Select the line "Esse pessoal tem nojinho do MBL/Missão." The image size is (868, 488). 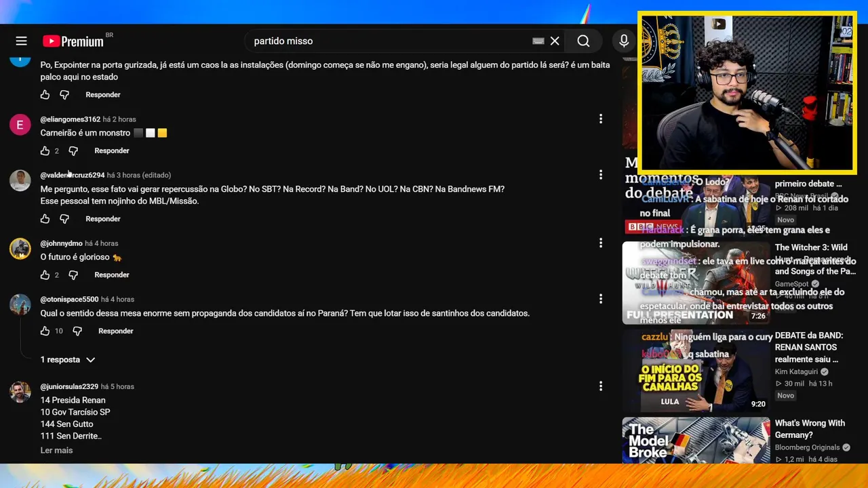pos(119,201)
